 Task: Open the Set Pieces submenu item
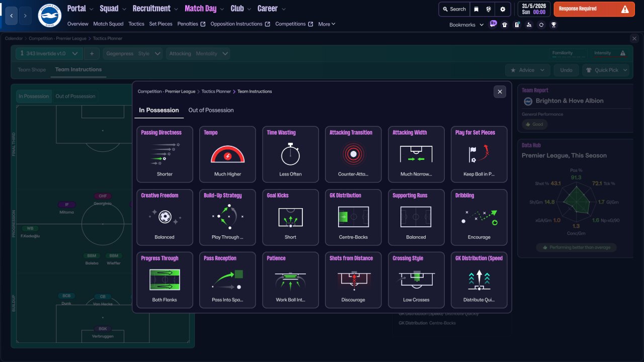[x=161, y=24]
